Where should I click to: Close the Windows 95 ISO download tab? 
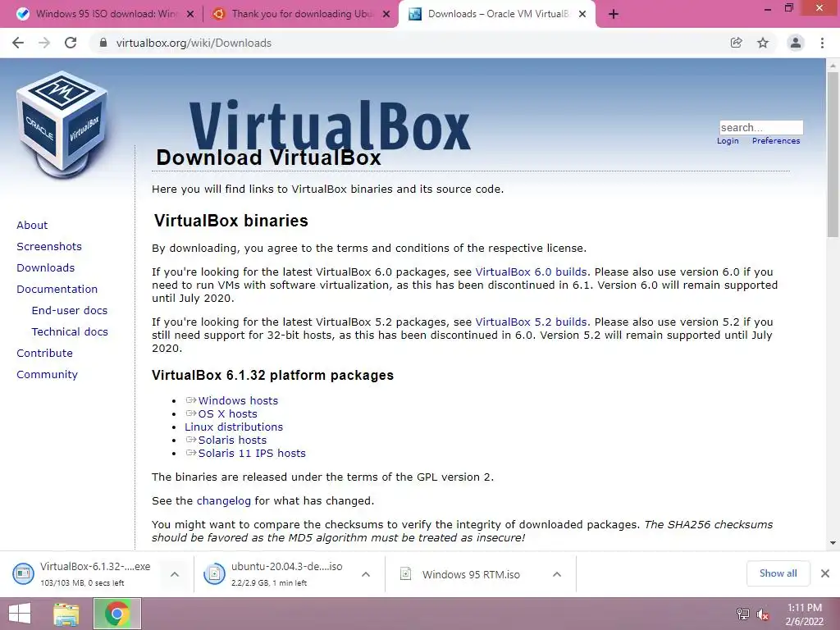[x=190, y=15]
